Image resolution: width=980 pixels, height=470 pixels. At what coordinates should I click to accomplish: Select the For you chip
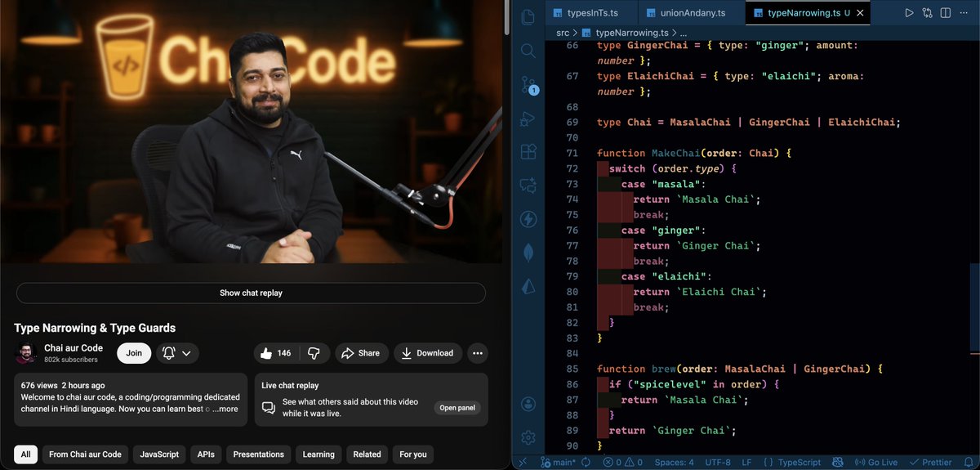click(413, 454)
